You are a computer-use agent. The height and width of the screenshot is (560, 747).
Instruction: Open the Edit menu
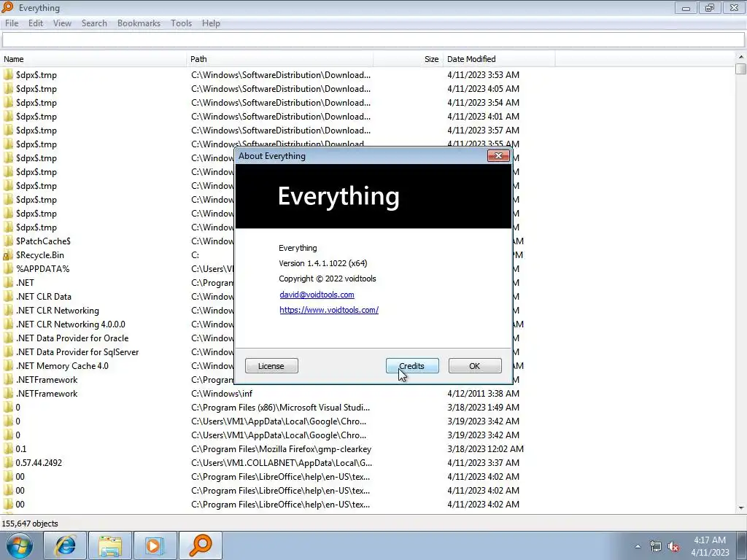tap(36, 23)
